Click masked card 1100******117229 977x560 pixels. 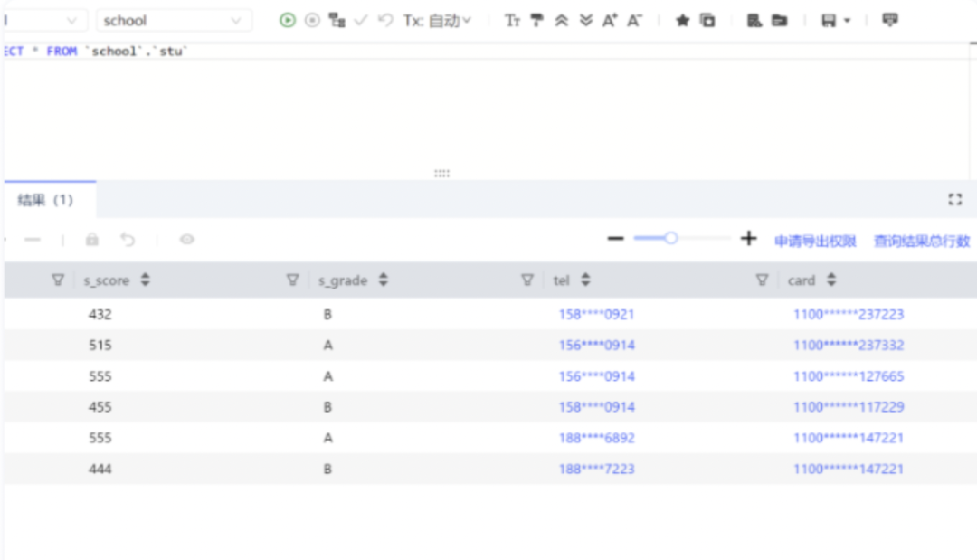tap(848, 407)
